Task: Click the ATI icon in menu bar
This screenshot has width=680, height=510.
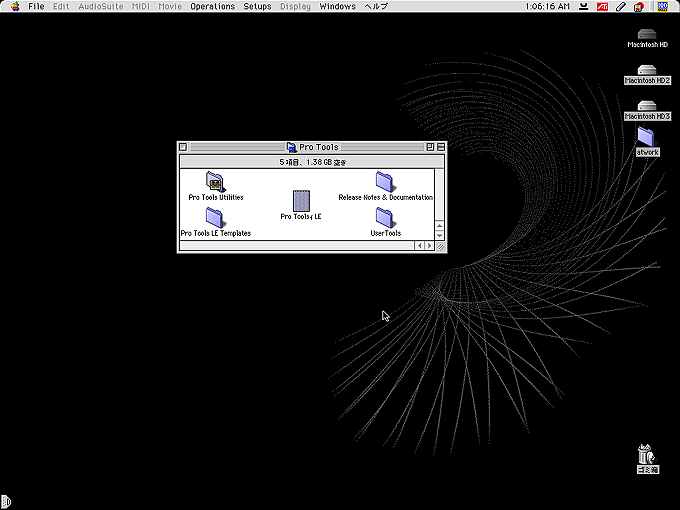Action: [602, 6]
